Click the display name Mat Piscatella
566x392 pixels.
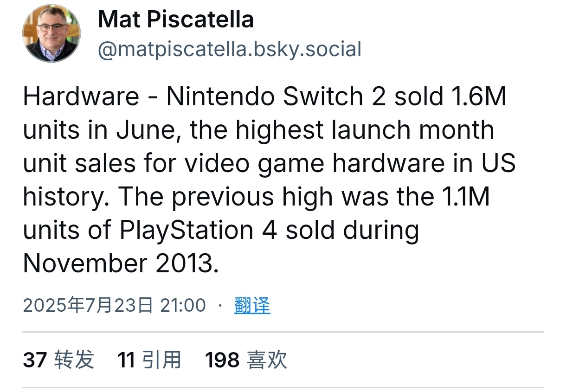[176, 20]
